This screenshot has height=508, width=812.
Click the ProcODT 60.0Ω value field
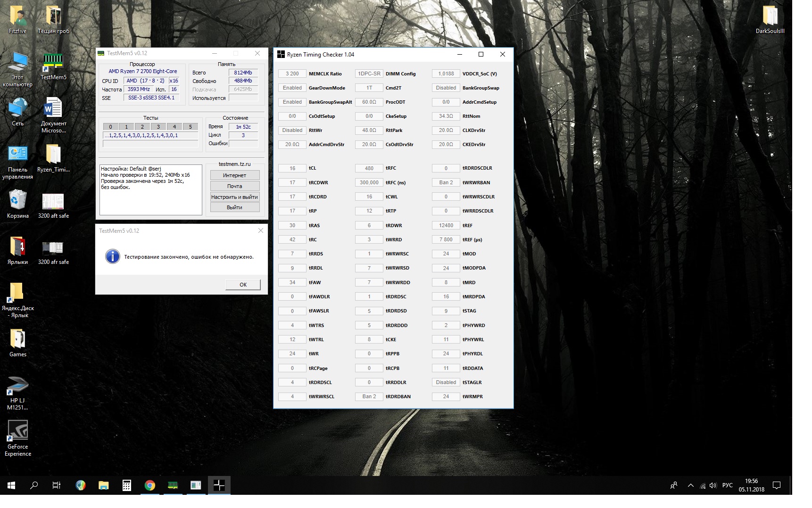(369, 102)
